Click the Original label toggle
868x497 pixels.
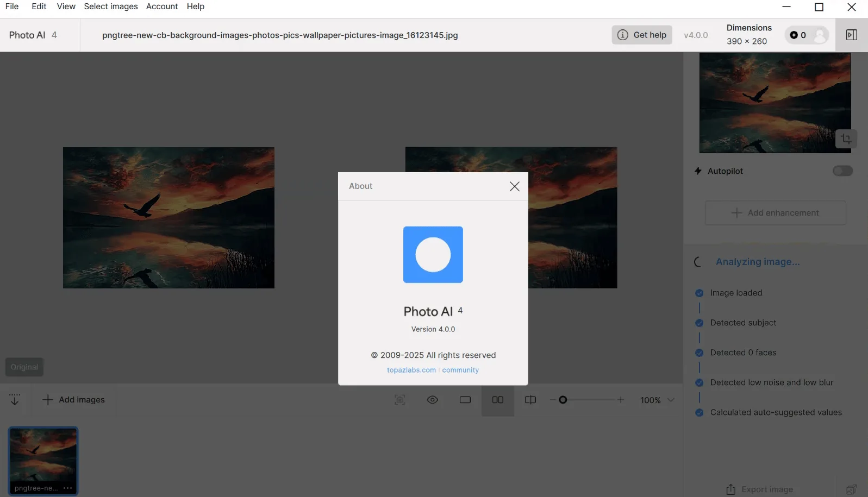pyautogui.click(x=24, y=367)
